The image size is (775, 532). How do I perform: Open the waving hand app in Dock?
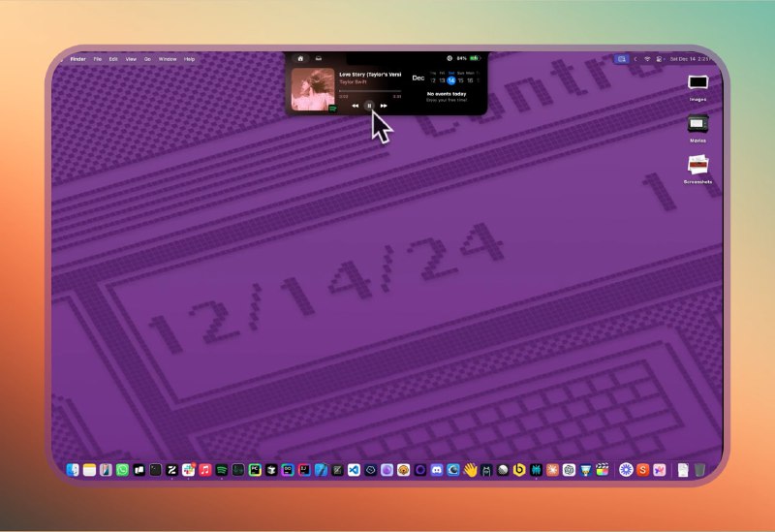470,470
